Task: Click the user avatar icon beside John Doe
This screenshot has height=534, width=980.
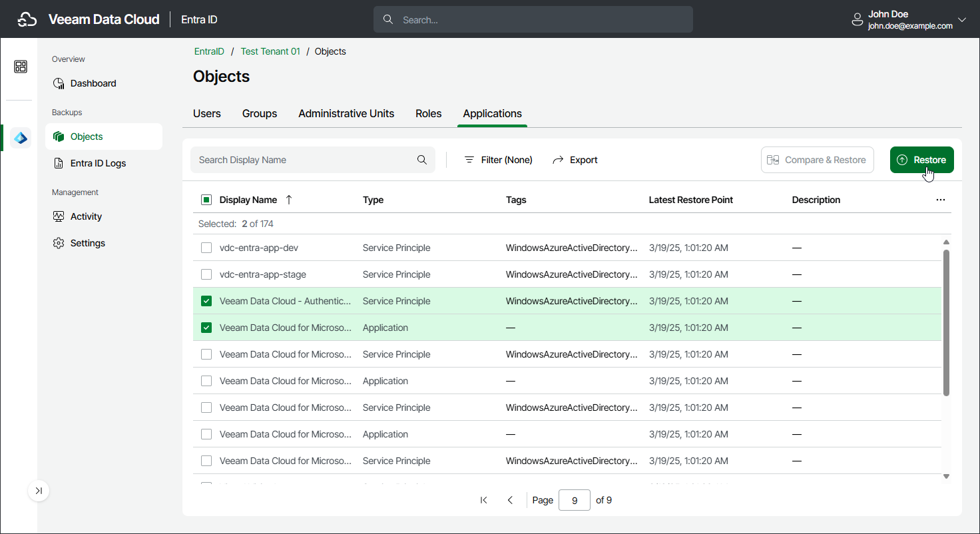Action: tap(857, 20)
